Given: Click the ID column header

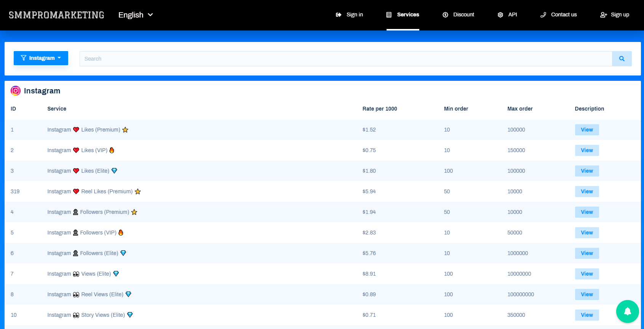Looking at the screenshot, I should pyautogui.click(x=13, y=109).
